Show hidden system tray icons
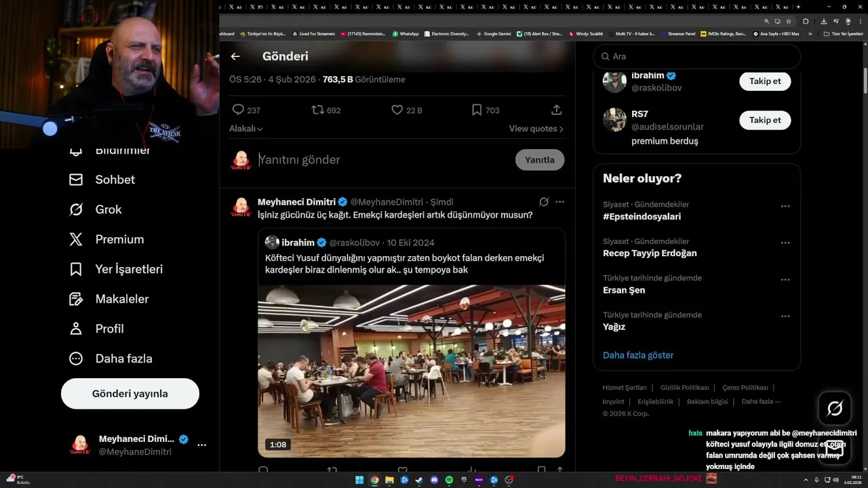The width and height of the screenshot is (868, 488). click(x=806, y=480)
